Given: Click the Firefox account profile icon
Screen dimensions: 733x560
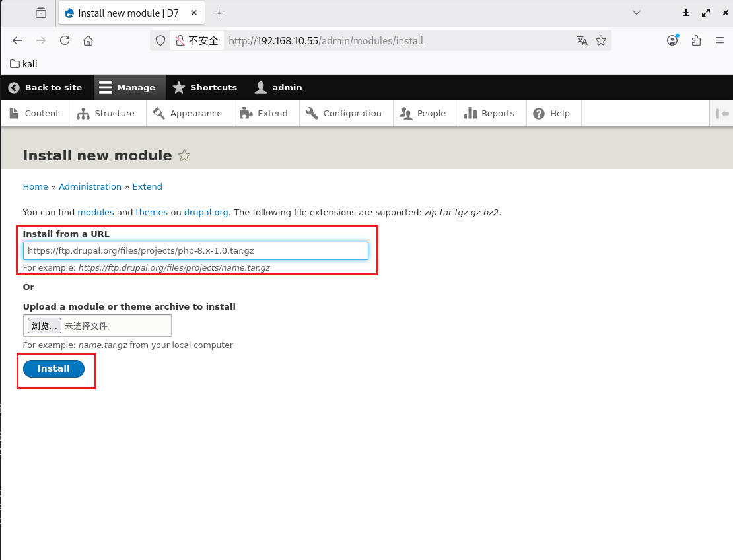Looking at the screenshot, I should click(x=672, y=40).
